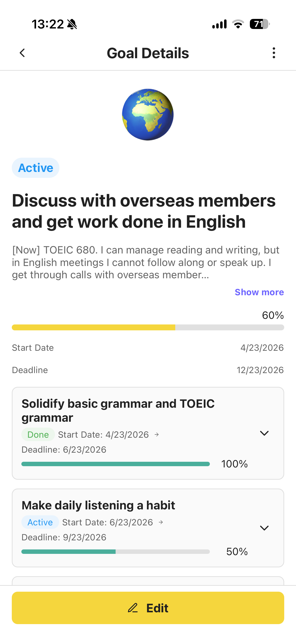Expand the Make daily listening a habit chevron
The image size is (296, 644).
264,528
